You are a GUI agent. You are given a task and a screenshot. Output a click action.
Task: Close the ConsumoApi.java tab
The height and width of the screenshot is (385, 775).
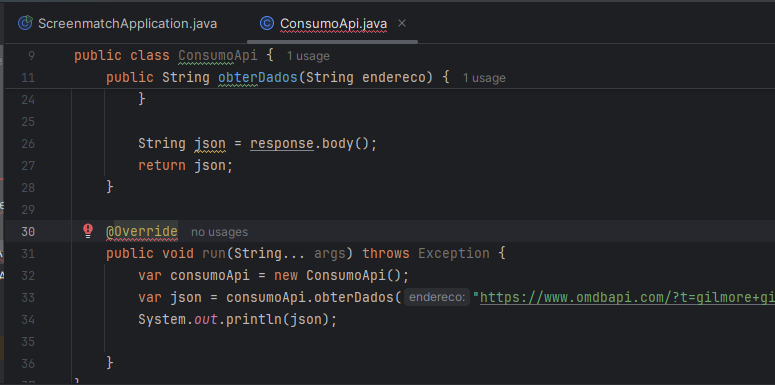point(402,23)
